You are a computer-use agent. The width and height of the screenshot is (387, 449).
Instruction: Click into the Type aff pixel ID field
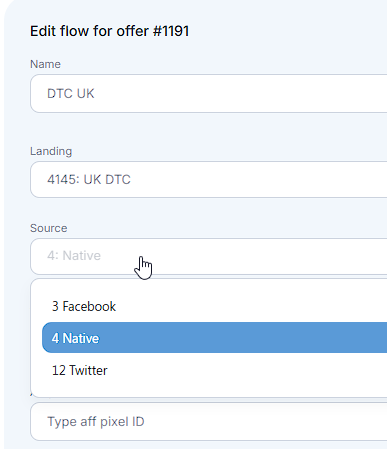click(x=209, y=422)
